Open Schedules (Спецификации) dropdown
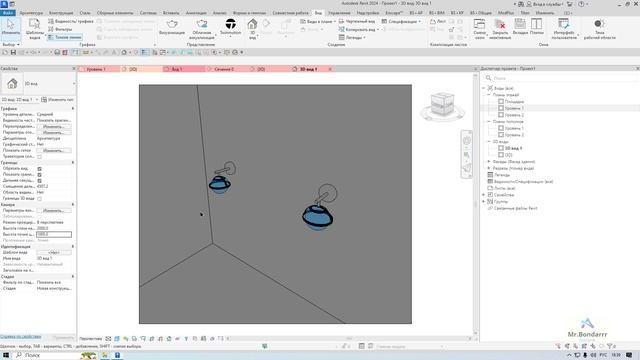The height and width of the screenshot is (360, 640). [401, 21]
